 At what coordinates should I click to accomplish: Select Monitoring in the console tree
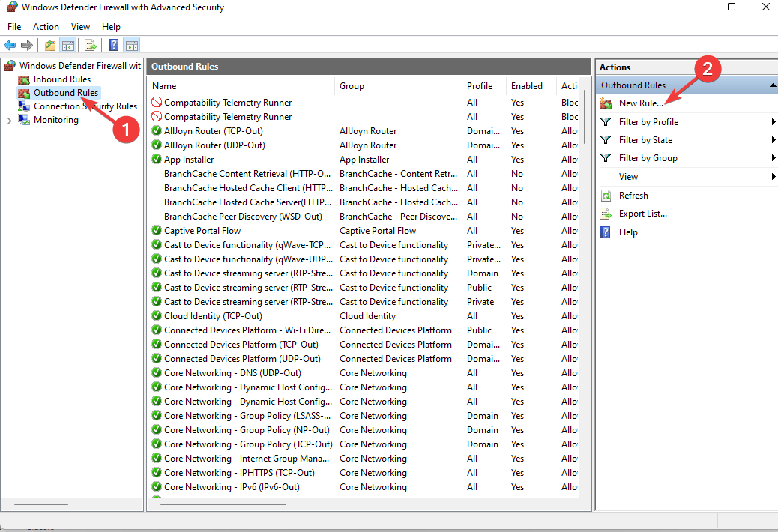(x=56, y=119)
